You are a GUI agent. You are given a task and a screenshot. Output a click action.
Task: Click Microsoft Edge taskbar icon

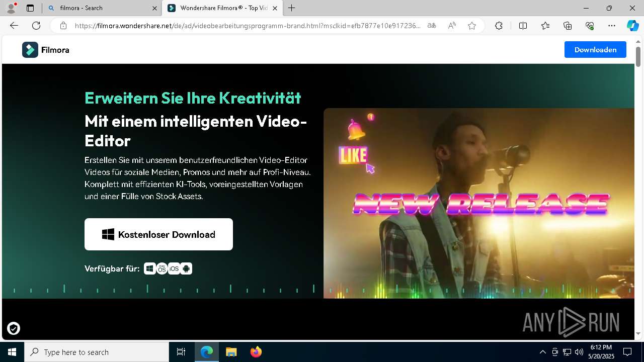pyautogui.click(x=207, y=352)
